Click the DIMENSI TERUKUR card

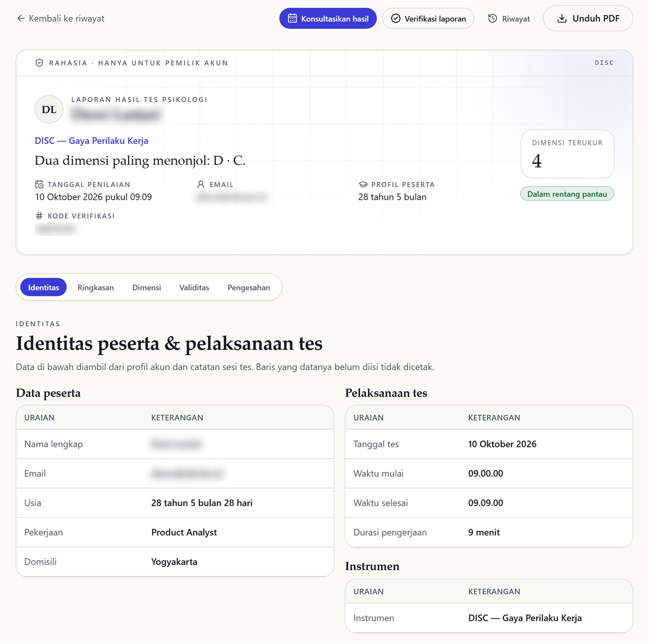pos(567,154)
